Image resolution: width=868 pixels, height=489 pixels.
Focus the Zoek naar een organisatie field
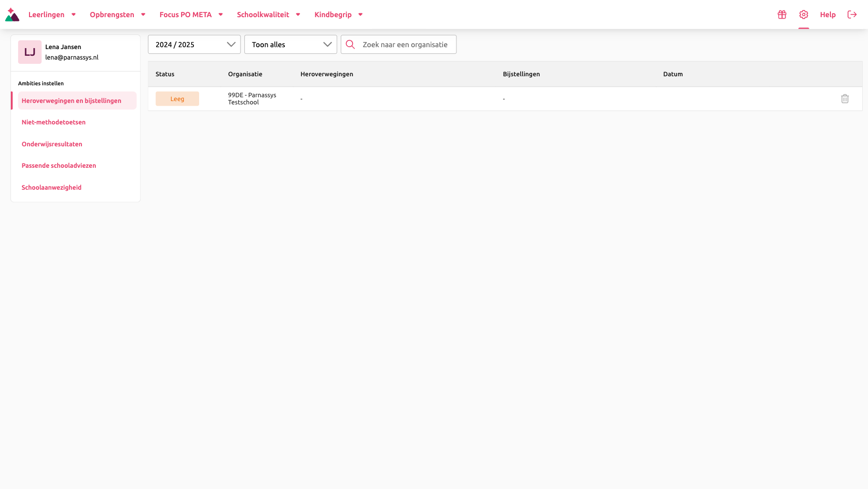coord(398,44)
